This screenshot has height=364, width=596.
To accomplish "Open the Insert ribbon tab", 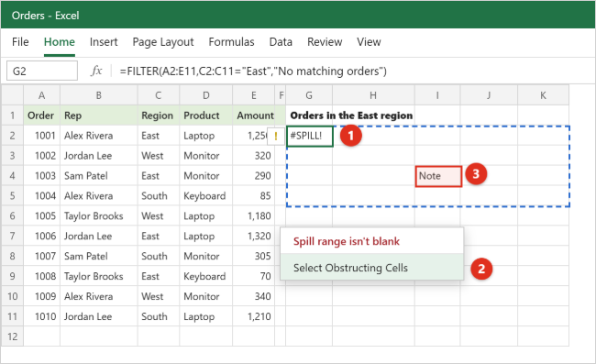I will click(104, 42).
